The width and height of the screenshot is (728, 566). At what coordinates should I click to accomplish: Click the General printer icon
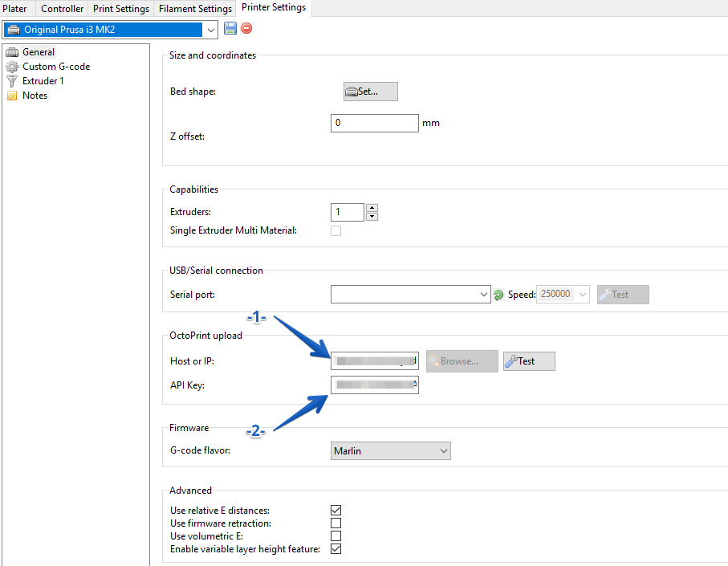pos(12,52)
